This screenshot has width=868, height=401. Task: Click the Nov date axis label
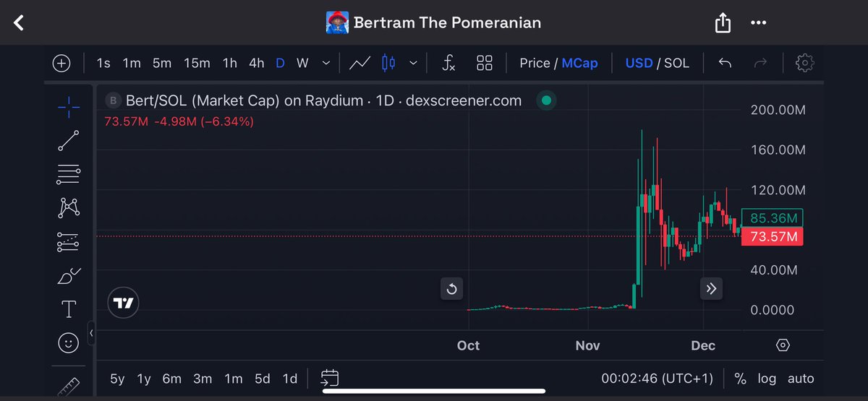(x=588, y=345)
